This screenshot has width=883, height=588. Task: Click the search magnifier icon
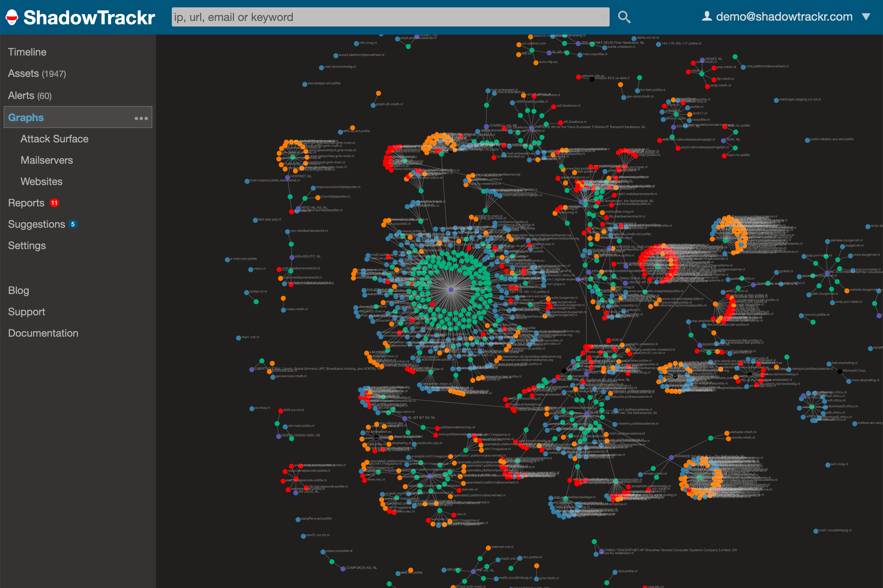coord(624,17)
